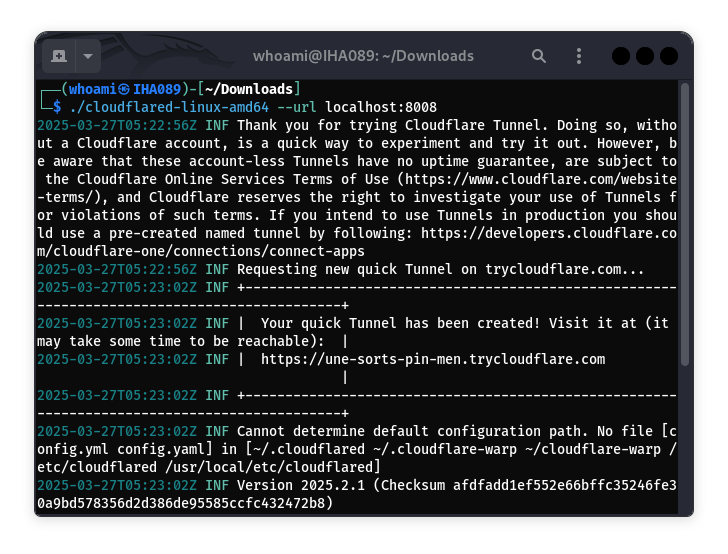728x554 pixels.
Task: Open terminal search with the magnifier icon
Action: coord(539,56)
